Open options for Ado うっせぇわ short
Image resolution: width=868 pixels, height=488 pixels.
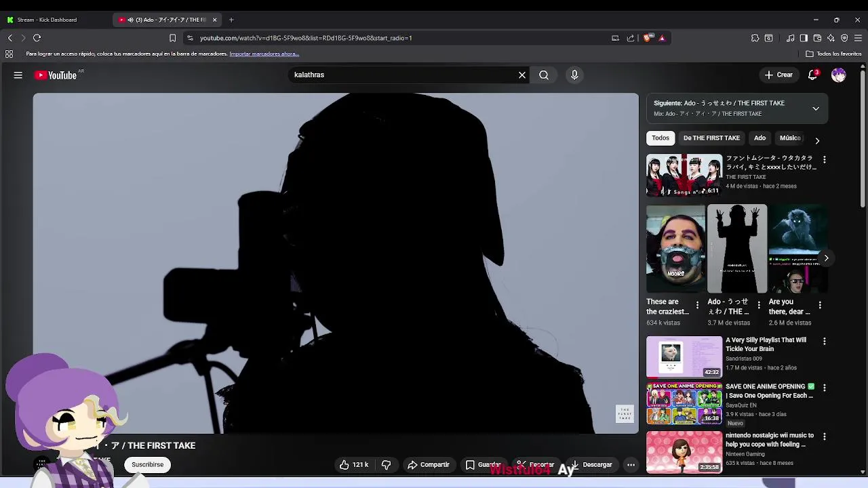coord(758,306)
